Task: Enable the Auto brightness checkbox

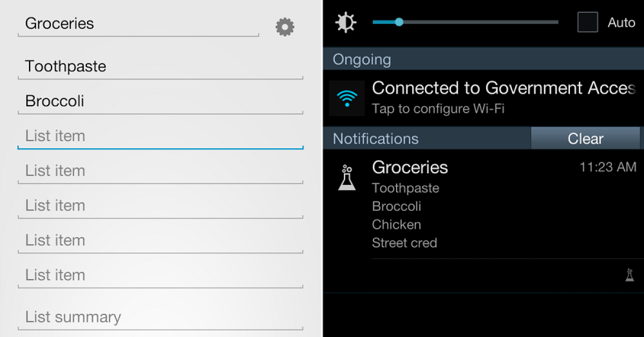Action: (587, 23)
